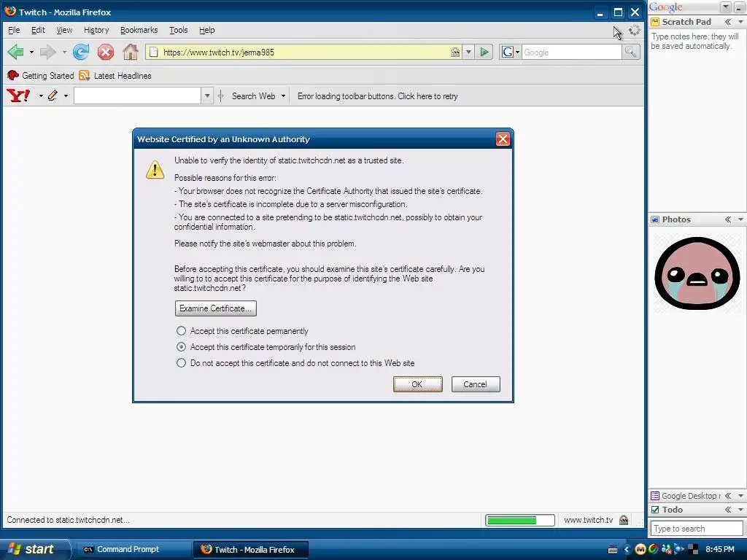Open the Home page icon

130,52
